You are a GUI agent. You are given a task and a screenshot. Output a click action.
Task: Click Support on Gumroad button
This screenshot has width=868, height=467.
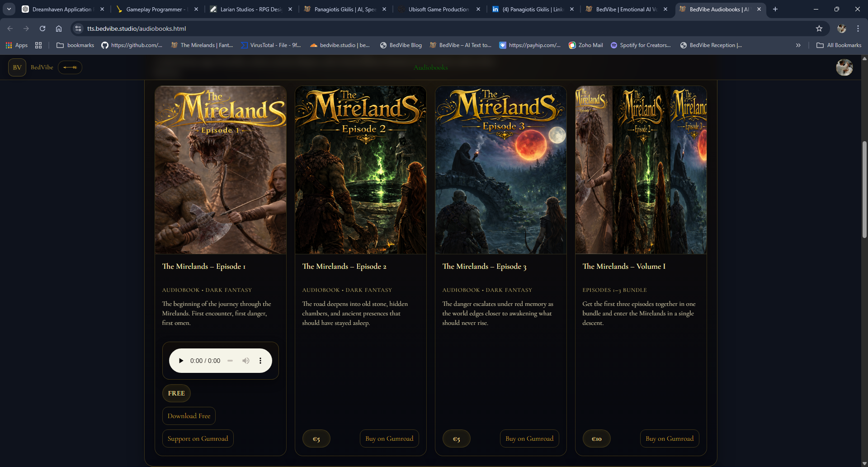tap(198, 438)
